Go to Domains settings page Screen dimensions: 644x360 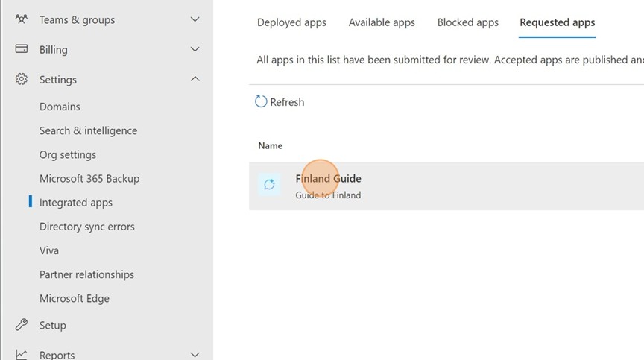pos(60,107)
